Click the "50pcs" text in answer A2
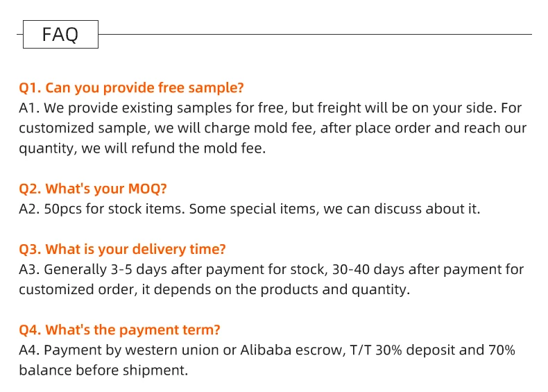 (63, 209)
